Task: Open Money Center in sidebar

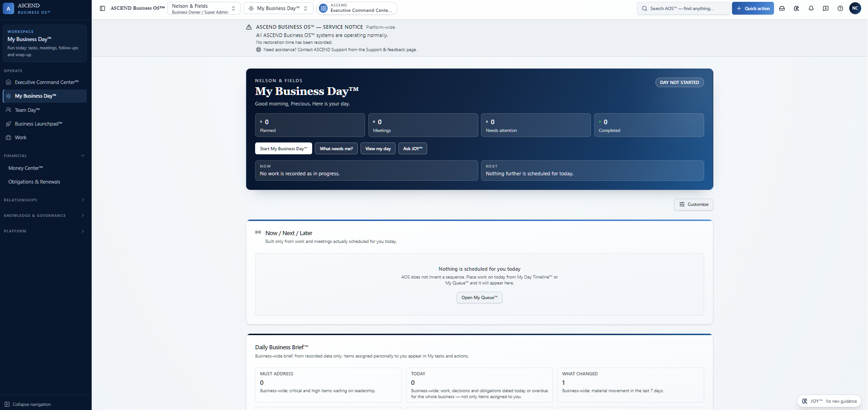Action: click(x=45, y=168)
